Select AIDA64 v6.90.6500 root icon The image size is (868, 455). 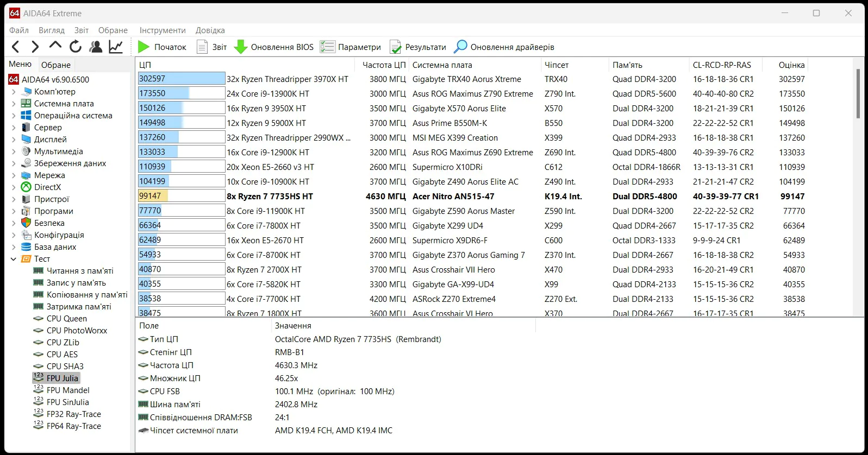pyautogui.click(x=14, y=80)
